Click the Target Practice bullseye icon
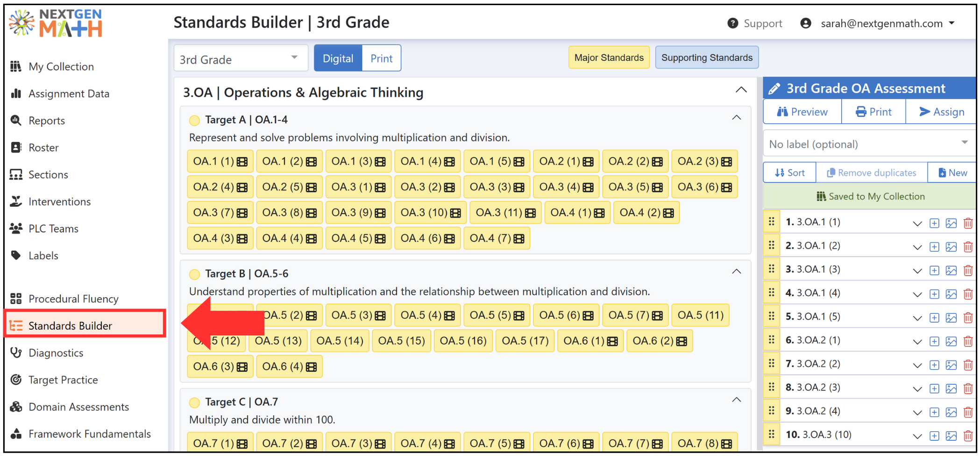Image resolution: width=980 pixels, height=456 pixels. (16, 380)
